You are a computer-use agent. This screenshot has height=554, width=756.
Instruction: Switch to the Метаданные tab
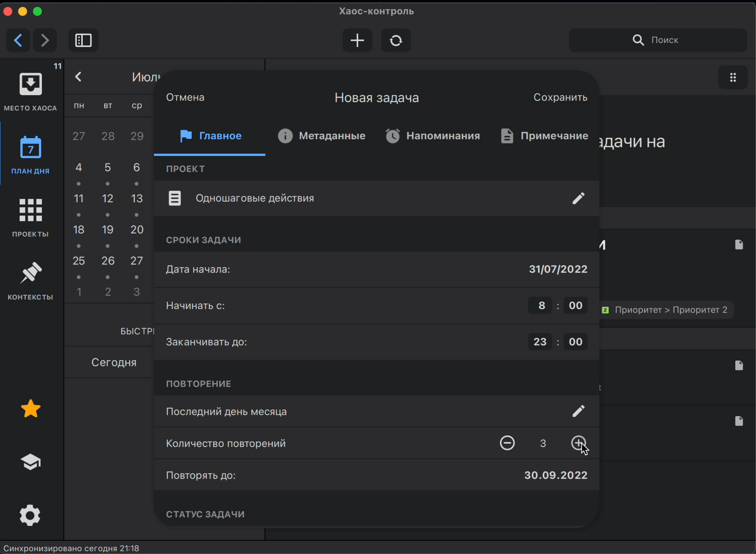[x=322, y=136]
